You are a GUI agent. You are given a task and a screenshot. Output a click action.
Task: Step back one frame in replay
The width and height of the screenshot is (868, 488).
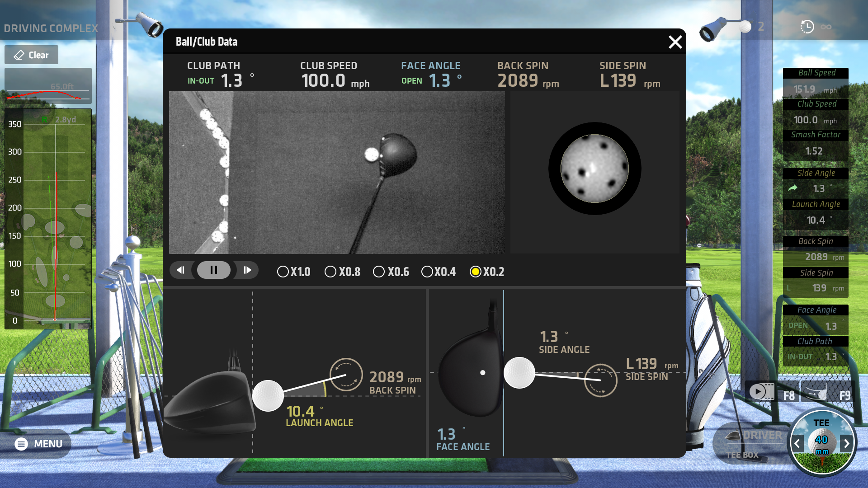tap(181, 270)
